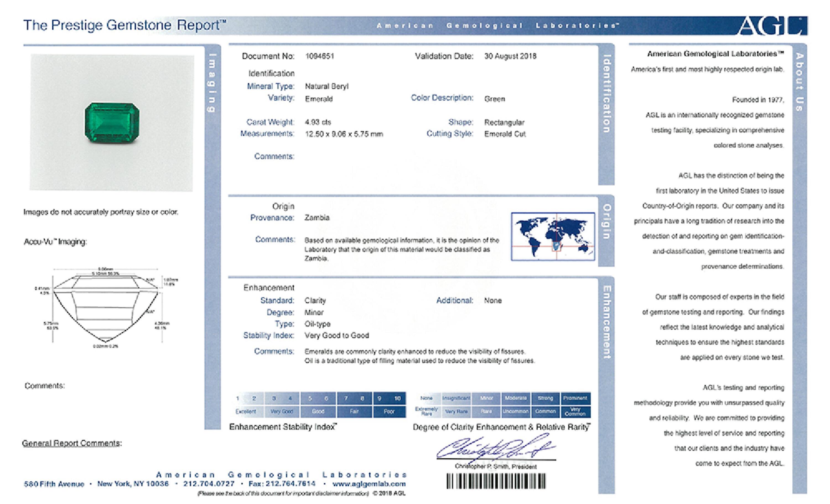Image resolution: width=830 pixels, height=504 pixels.
Task: Click the General Report Comments heading
Action: 72,443
